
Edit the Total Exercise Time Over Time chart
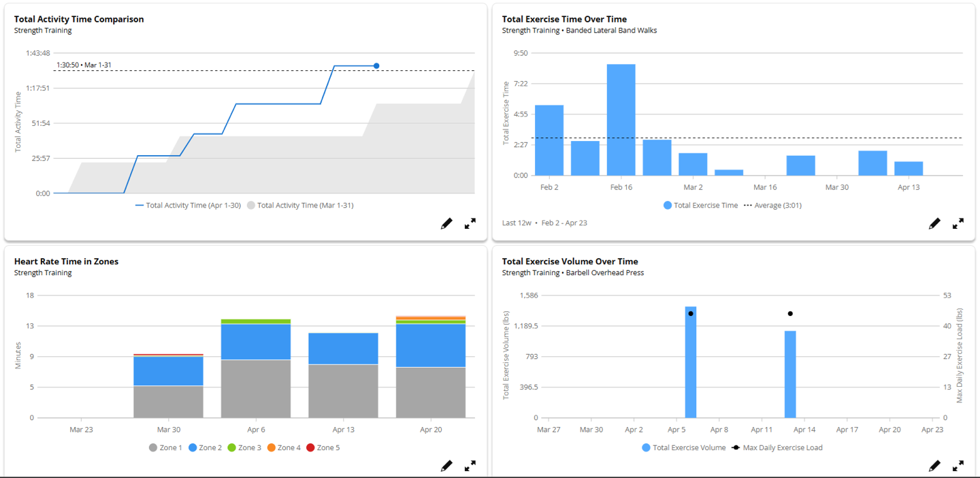click(x=934, y=223)
